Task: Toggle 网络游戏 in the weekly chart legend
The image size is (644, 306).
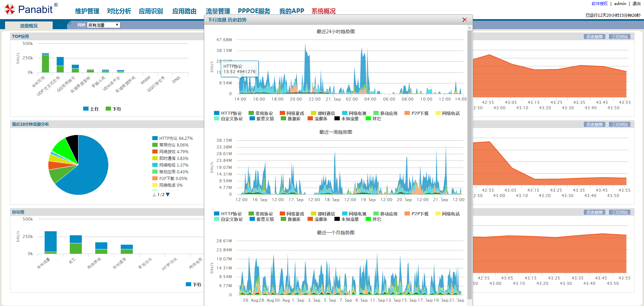Action: 292,214
